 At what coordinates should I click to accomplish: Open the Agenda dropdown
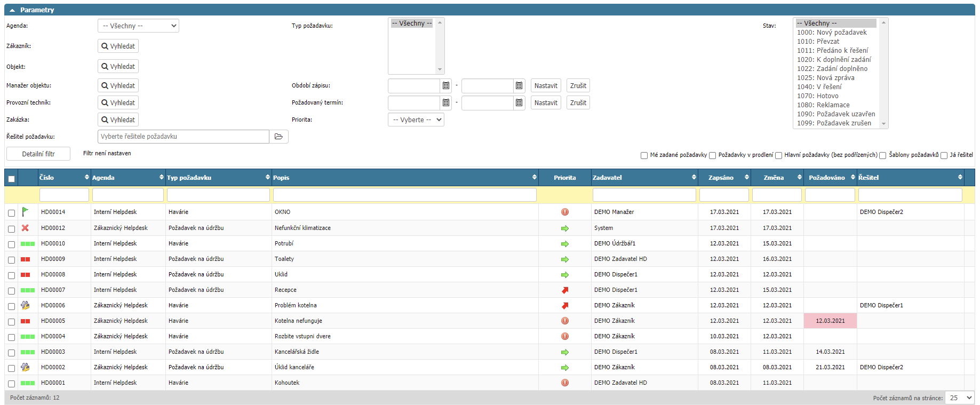(138, 26)
